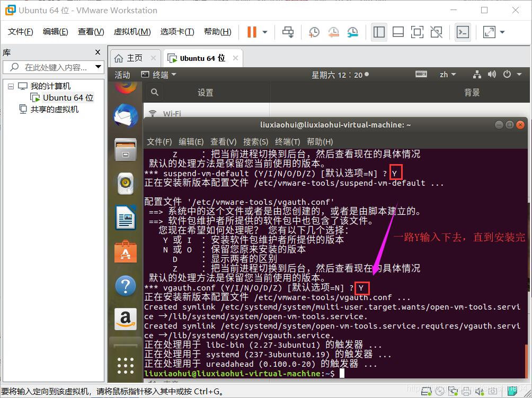Open terminal 编辑(E) menu
Screen dimensions: 532x398
(191, 142)
